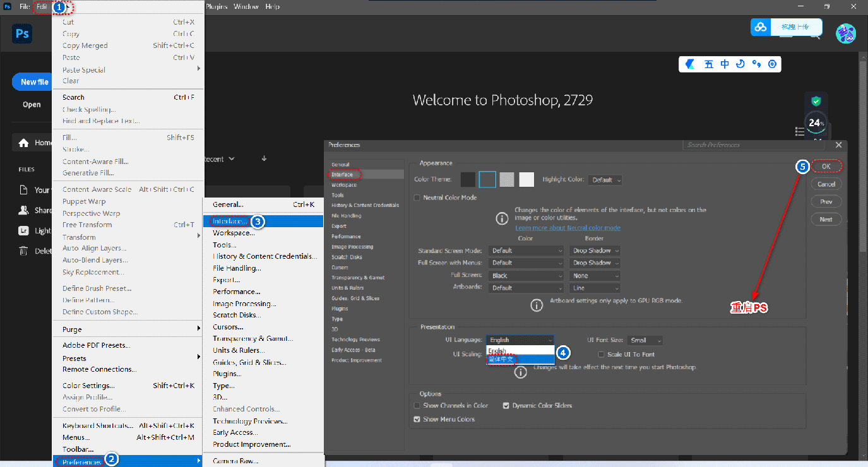The image size is (868, 467).
Task: Click the blue cloud upload icon
Action: click(x=761, y=27)
